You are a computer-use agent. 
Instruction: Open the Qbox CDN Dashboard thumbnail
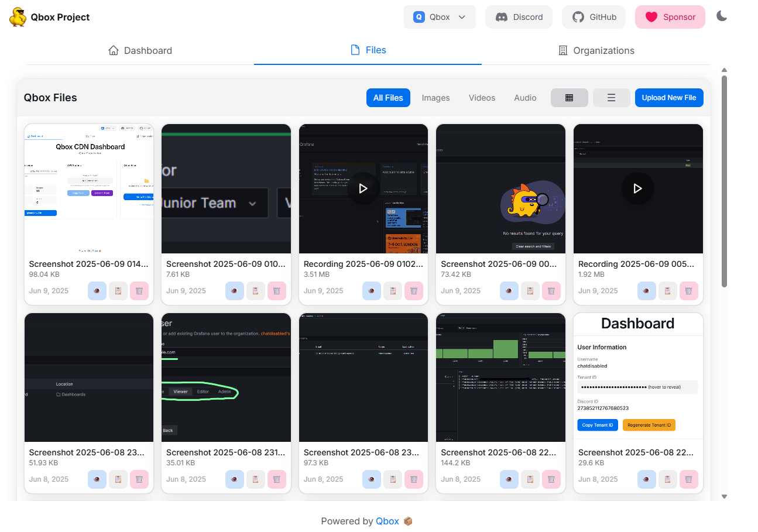89,188
